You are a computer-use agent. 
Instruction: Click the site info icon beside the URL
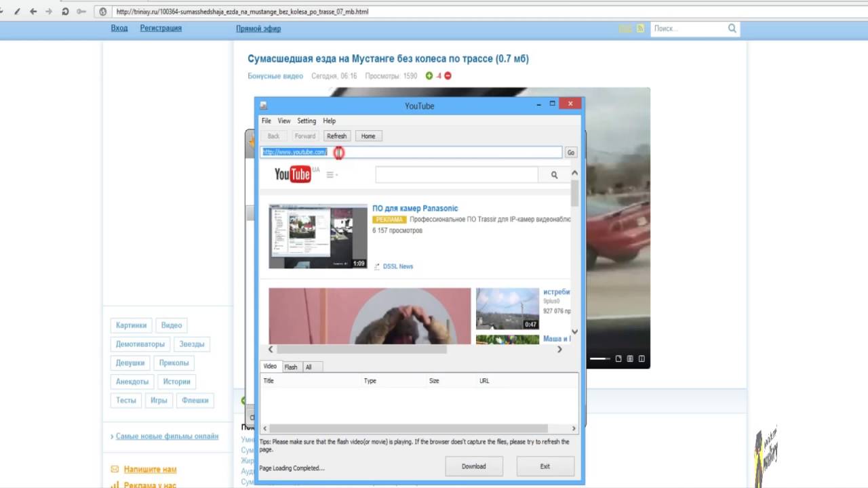coord(103,12)
